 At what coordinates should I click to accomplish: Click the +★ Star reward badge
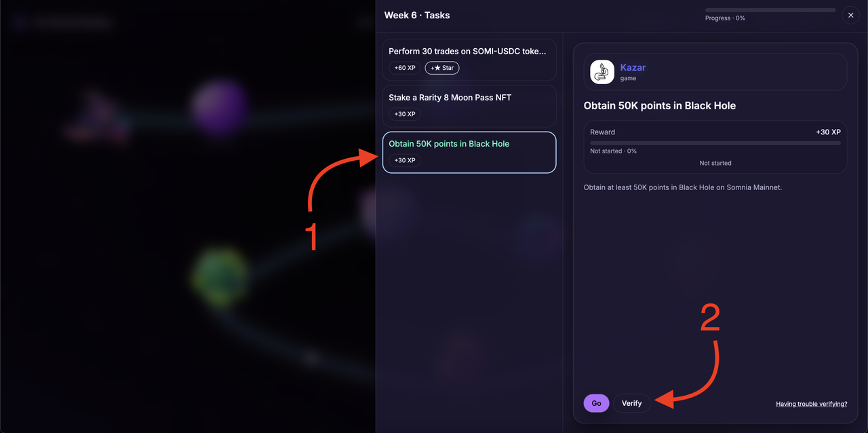coord(442,68)
